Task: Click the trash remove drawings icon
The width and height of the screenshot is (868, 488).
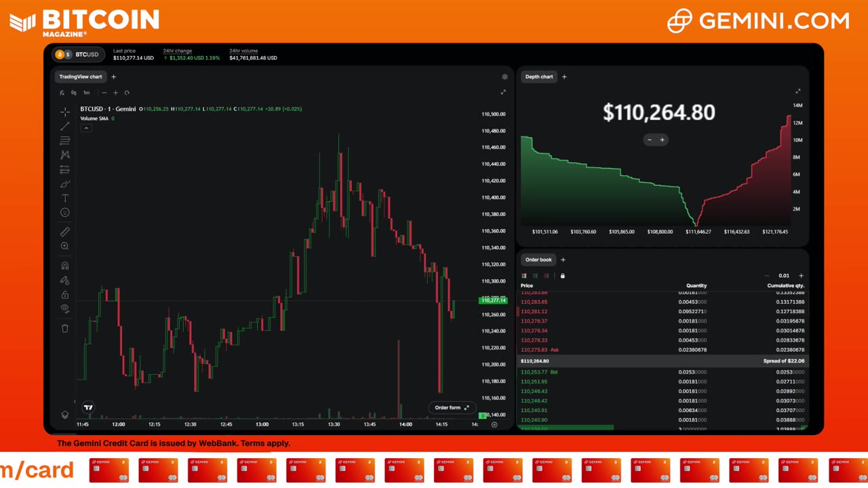Action: pyautogui.click(x=65, y=328)
